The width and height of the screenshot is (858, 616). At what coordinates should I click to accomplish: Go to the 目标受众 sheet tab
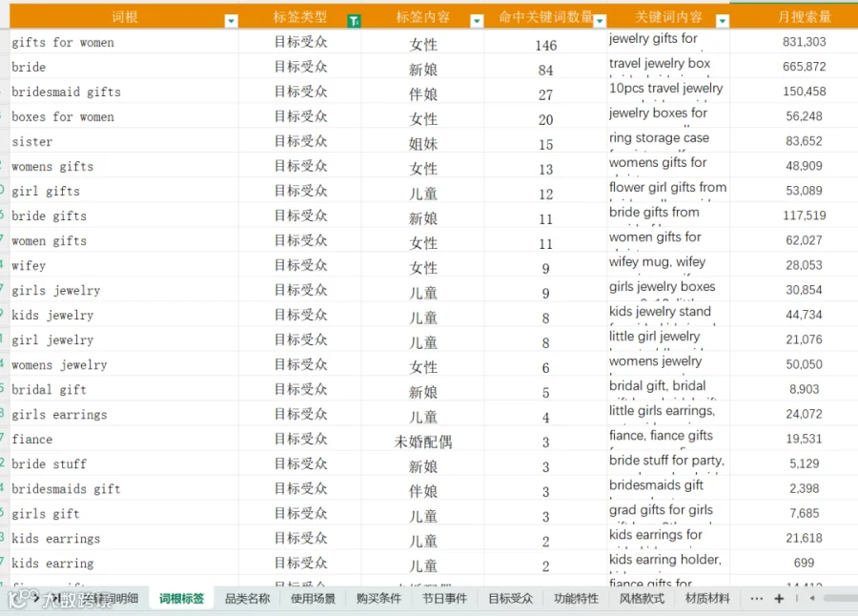[510, 599]
